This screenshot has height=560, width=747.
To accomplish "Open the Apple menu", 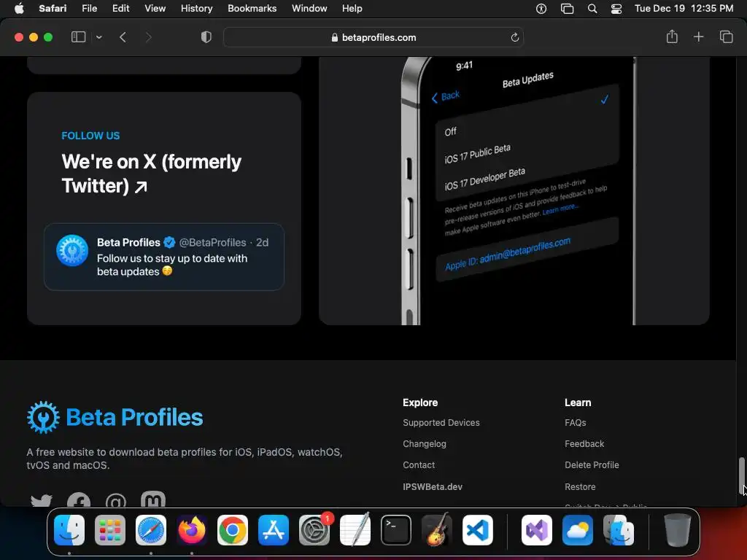I will click(x=19, y=8).
